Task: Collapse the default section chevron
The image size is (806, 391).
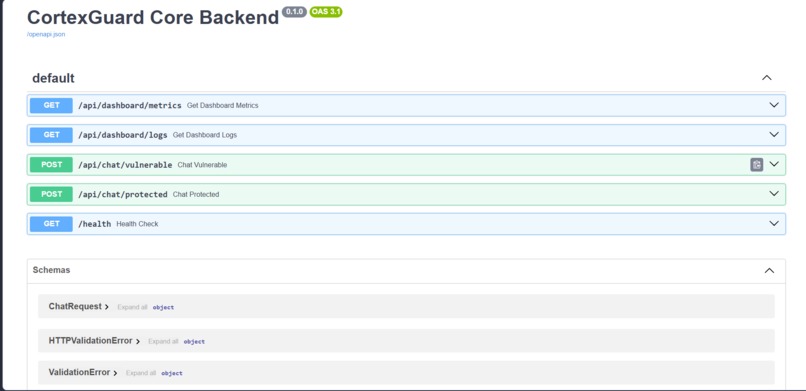Action: tap(766, 78)
